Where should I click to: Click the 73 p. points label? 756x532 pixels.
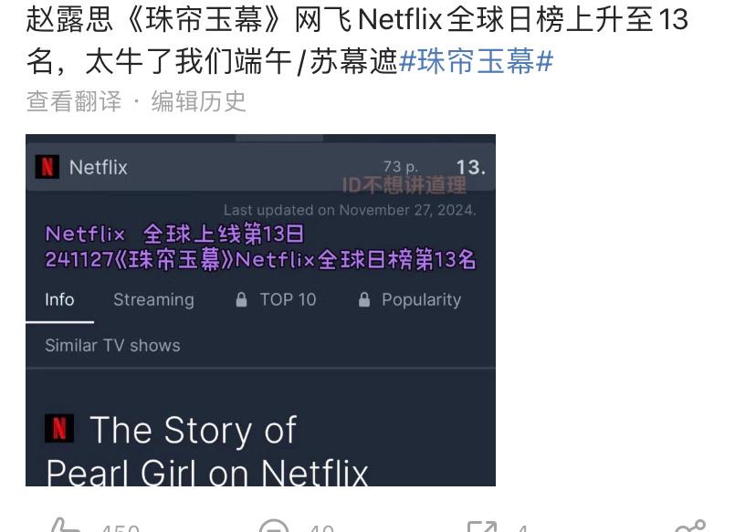tap(400, 167)
